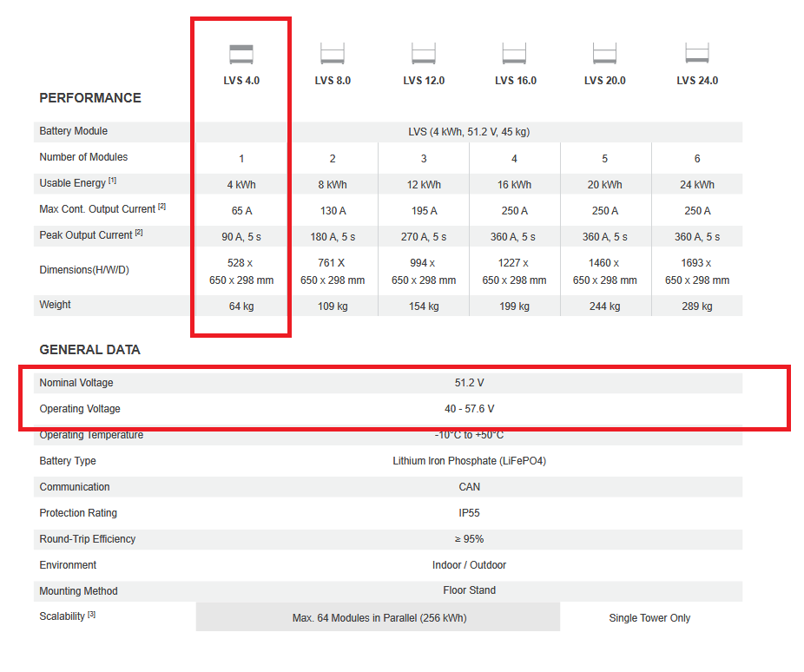Click the 16 kWh usable energy cell
The image size is (804, 672).
[514, 185]
